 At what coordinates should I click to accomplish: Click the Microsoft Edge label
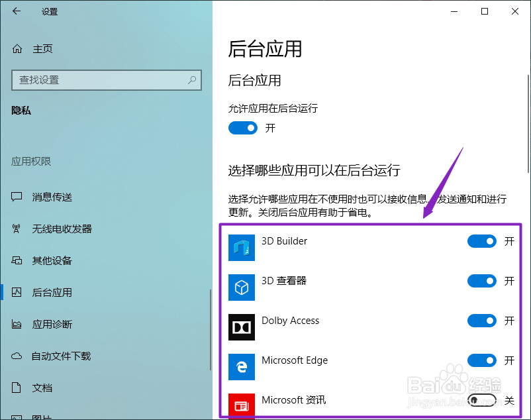[295, 360]
